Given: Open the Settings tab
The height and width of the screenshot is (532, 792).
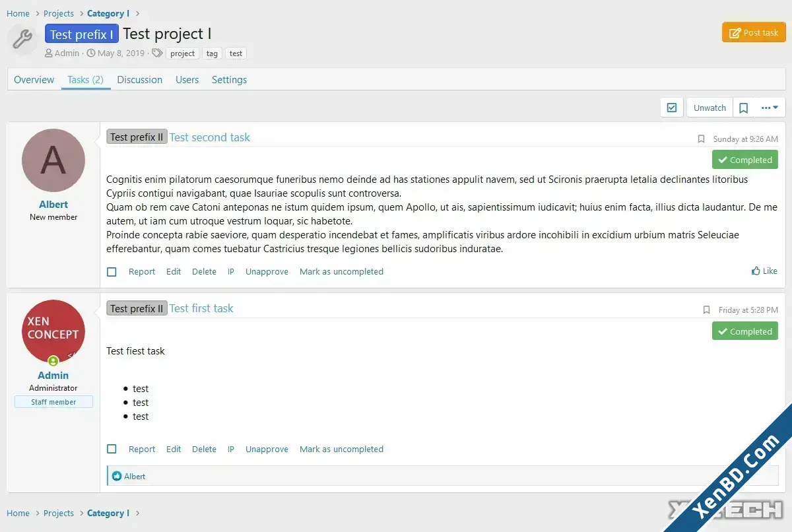Looking at the screenshot, I should point(229,80).
